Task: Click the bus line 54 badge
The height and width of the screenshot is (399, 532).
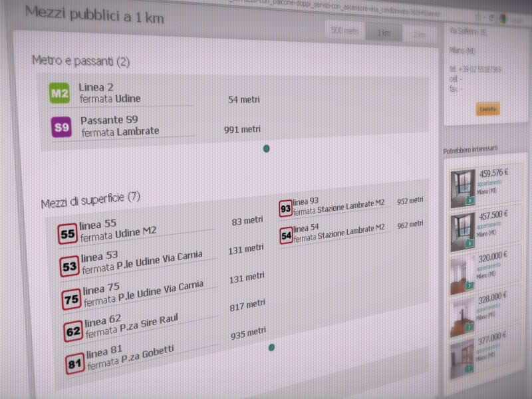Action: point(287,235)
